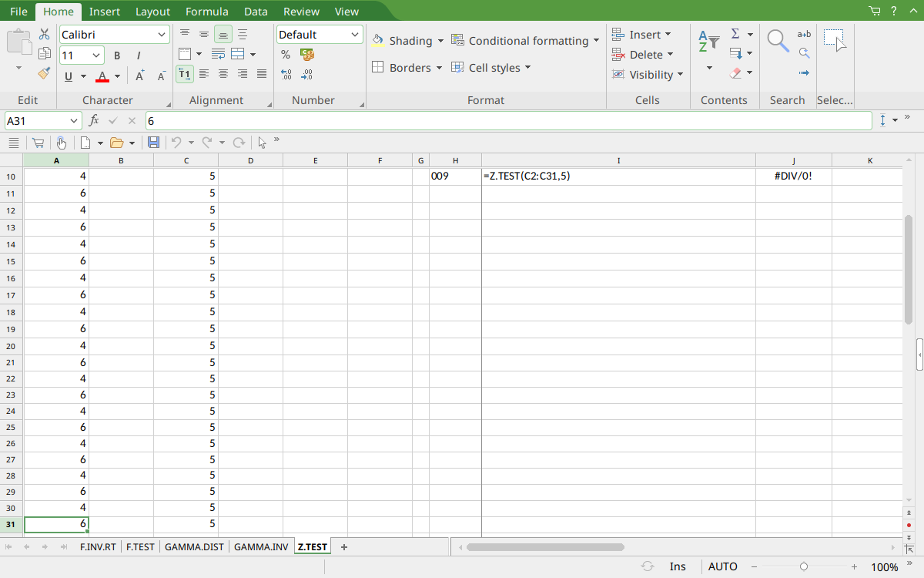The image size is (924, 578).
Task: Apply currency format with the coins icon
Action: click(306, 54)
